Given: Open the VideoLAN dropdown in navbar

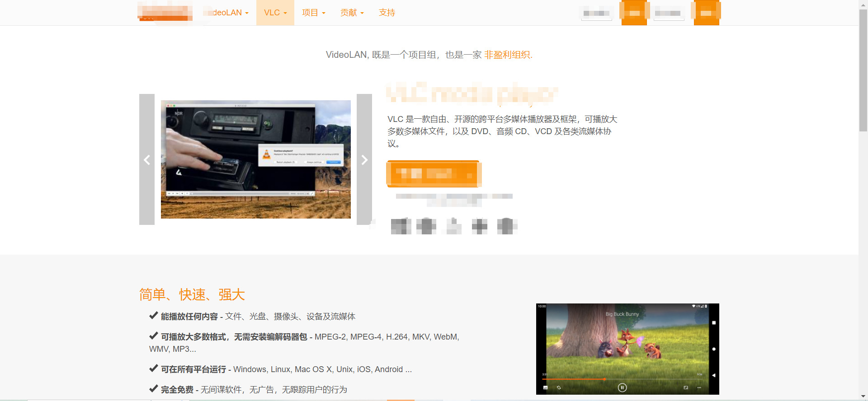Looking at the screenshot, I should (226, 13).
